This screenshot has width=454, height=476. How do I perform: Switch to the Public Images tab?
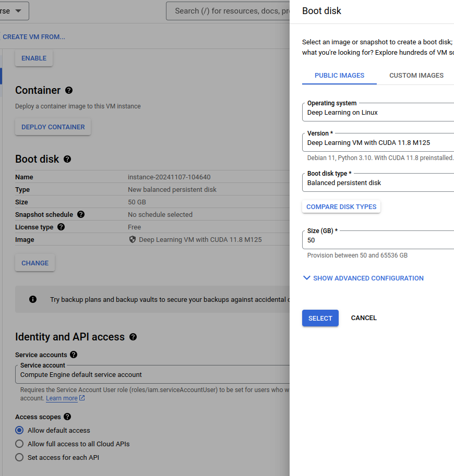pos(339,75)
